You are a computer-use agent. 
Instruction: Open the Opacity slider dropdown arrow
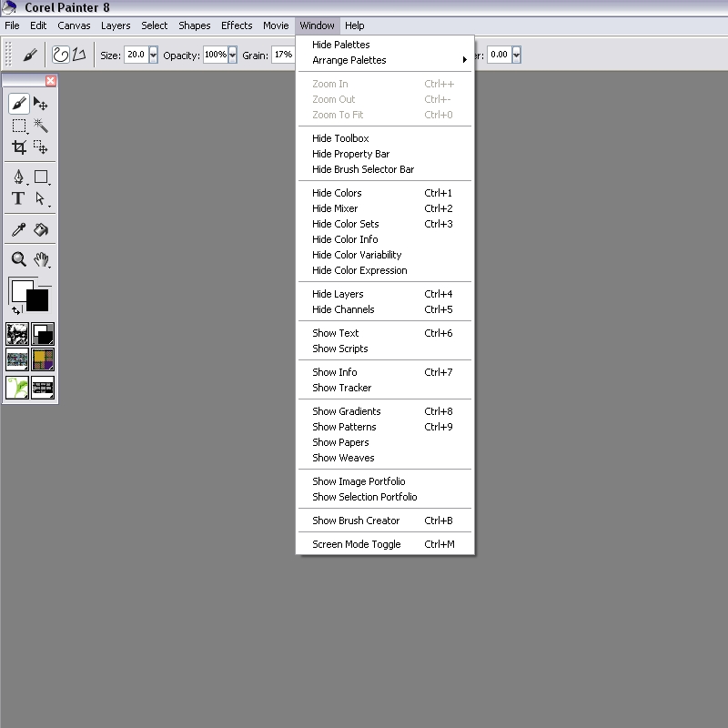[x=233, y=55]
